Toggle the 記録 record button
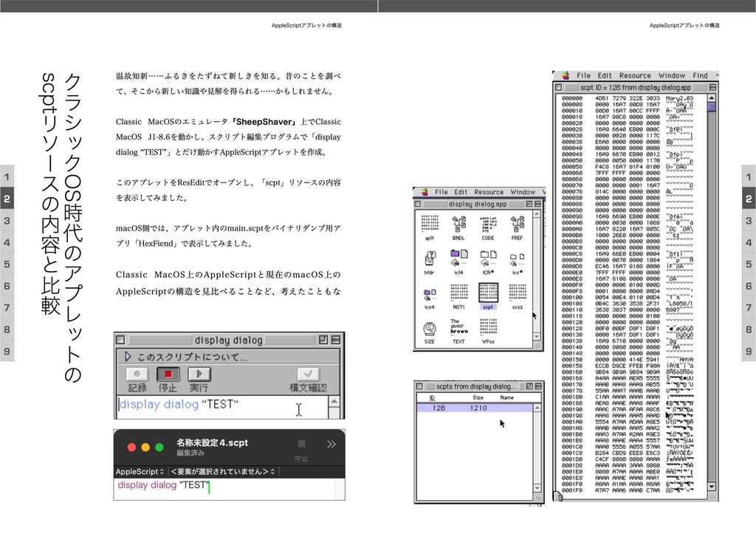 [137, 374]
